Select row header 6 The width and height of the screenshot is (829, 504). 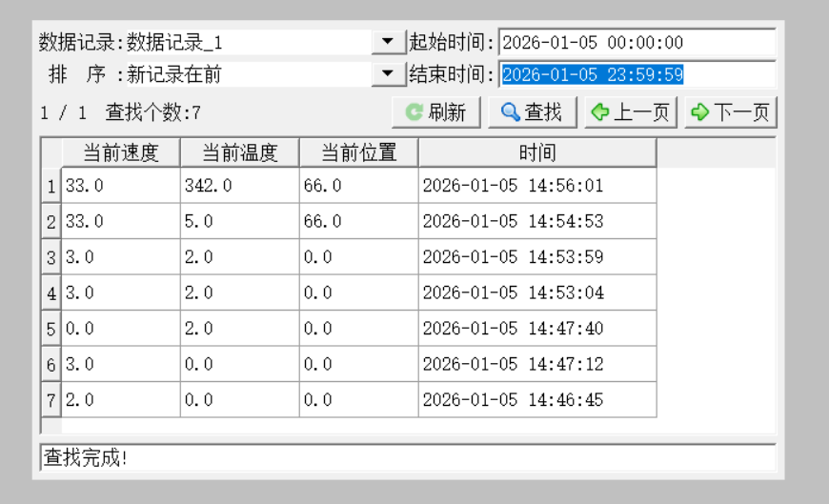pos(51,364)
